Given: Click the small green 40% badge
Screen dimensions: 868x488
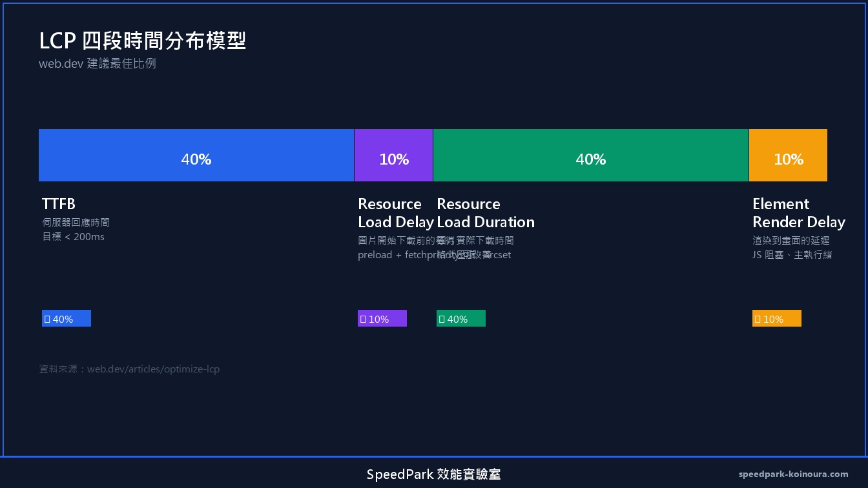Looking at the screenshot, I should pyautogui.click(x=461, y=318).
